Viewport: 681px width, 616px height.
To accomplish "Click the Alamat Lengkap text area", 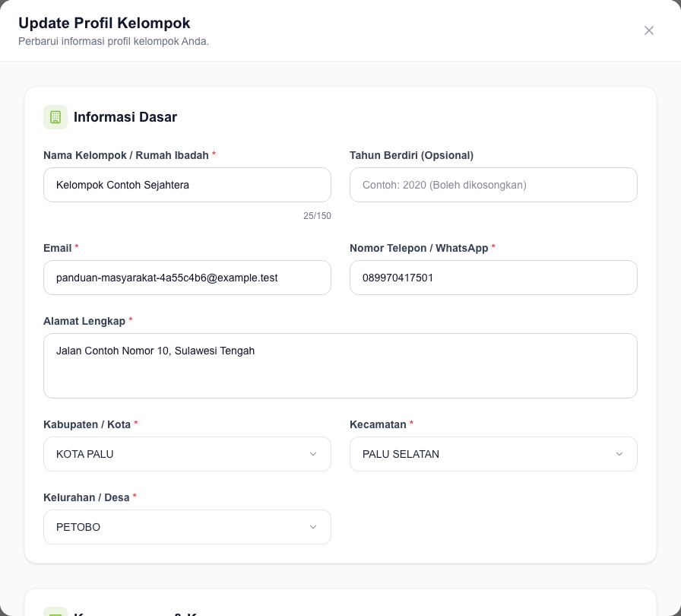I will point(340,366).
